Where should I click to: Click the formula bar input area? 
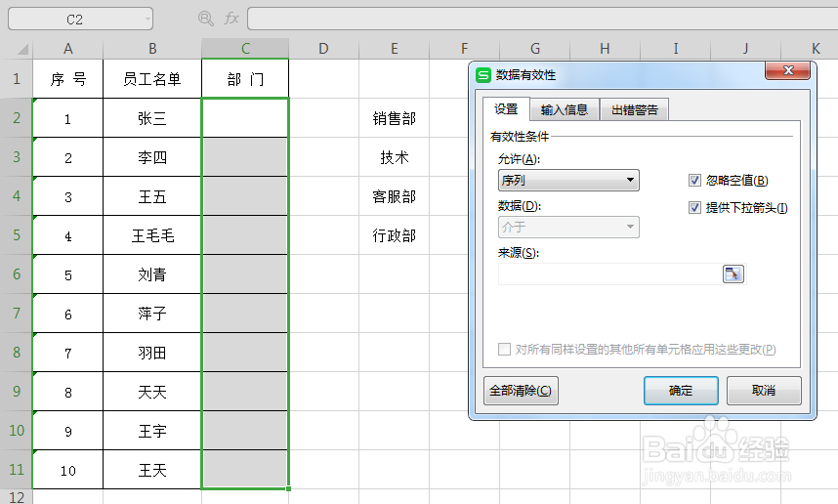[x=542, y=19]
